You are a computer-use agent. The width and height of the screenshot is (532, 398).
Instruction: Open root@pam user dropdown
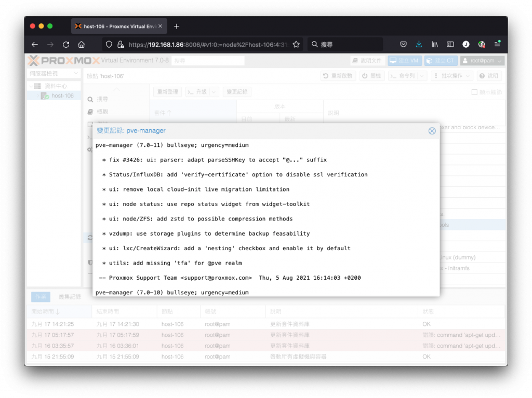pyautogui.click(x=482, y=61)
